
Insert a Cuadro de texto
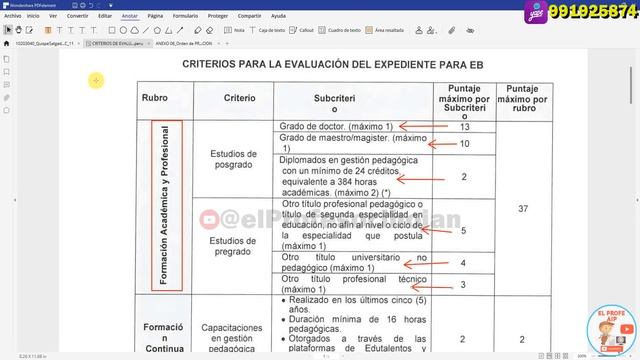click(x=340, y=30)
